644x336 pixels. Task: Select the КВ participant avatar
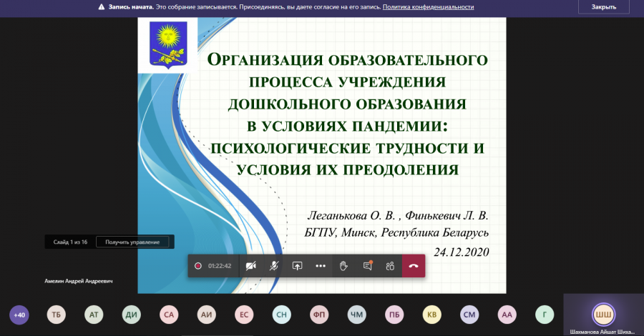(x=432, y=315)
